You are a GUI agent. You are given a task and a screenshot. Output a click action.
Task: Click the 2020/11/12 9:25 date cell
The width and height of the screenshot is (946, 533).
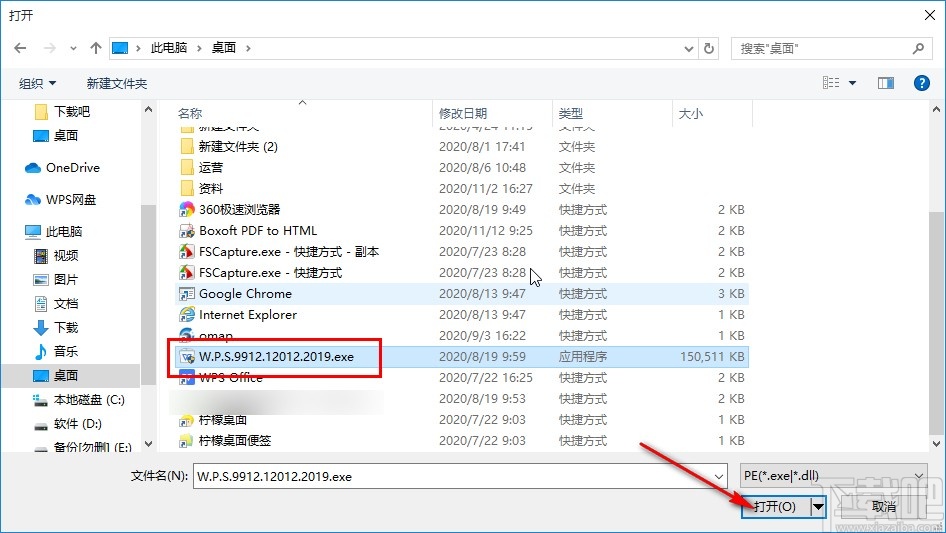coord(486,231)
